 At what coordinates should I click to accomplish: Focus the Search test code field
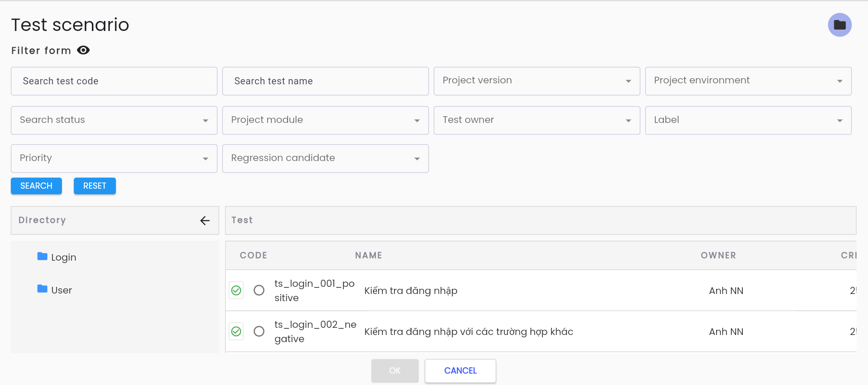tap(114, 81)
